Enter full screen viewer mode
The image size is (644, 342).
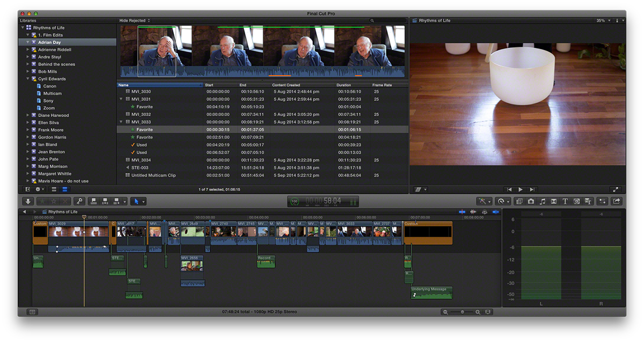point(616,190)
